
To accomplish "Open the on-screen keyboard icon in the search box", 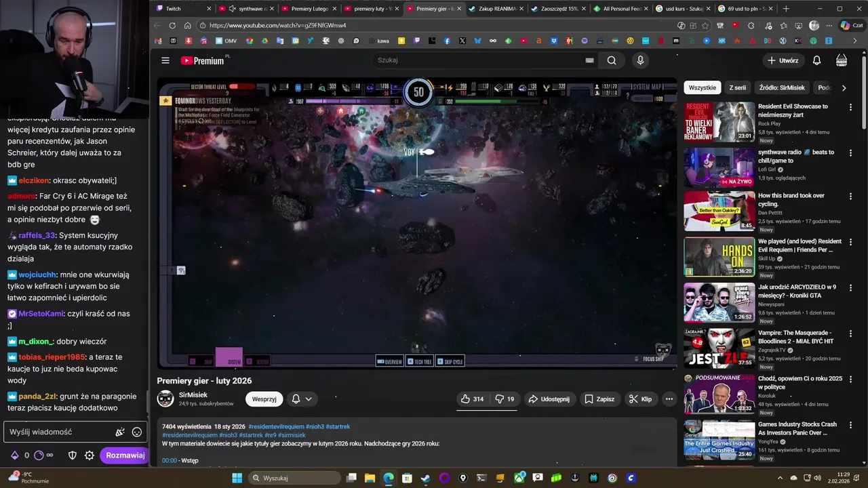I will 589,60.
